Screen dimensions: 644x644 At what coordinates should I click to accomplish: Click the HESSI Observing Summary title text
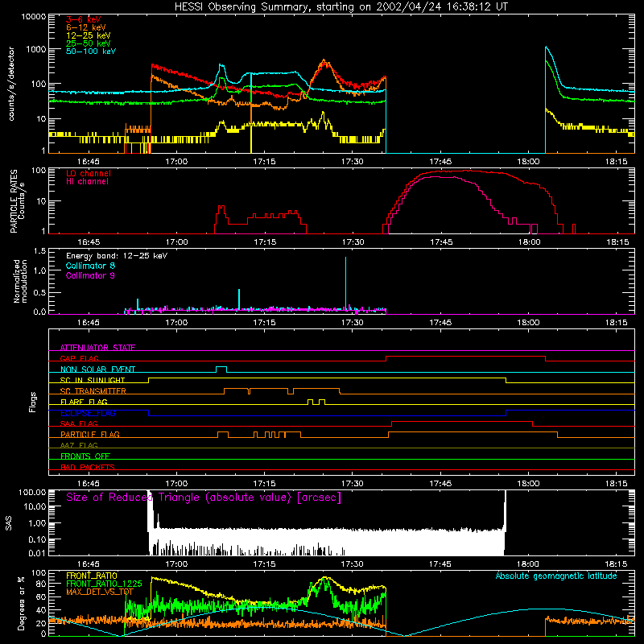(341, 7)
